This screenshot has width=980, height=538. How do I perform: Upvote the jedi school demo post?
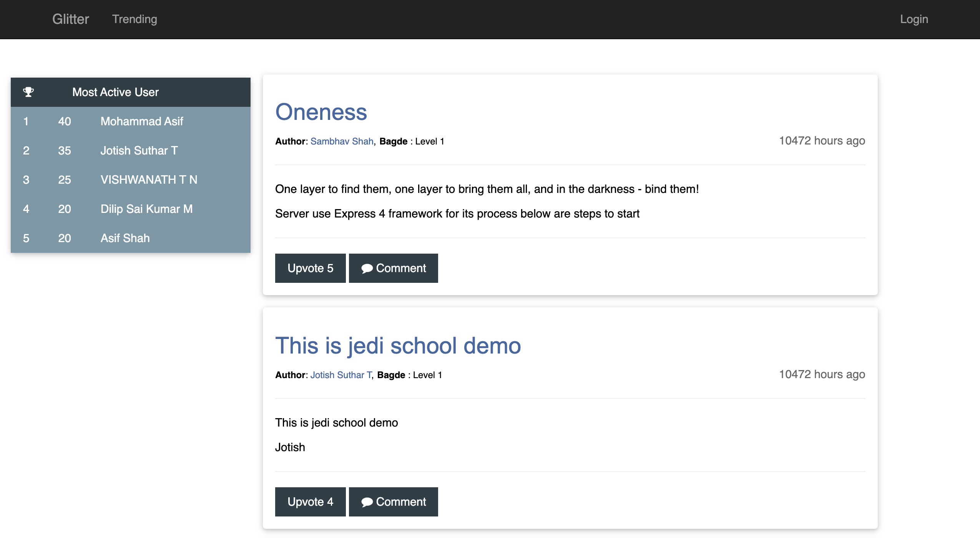[310, 502]
